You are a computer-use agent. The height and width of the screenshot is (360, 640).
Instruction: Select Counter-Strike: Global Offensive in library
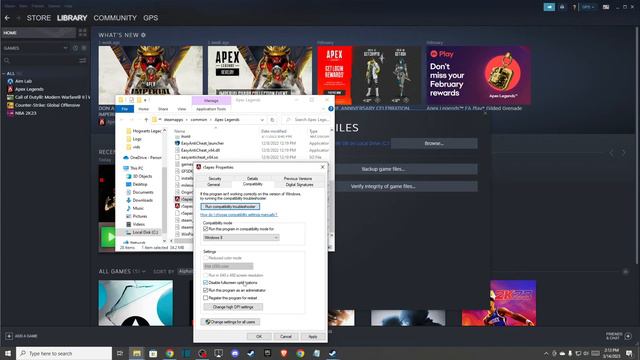pyautogui.click(x=47, y=105)
